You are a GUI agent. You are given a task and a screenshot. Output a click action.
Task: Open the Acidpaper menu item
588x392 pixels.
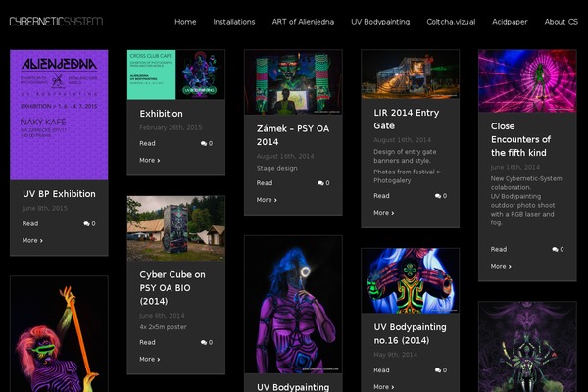tap(510, 22)
